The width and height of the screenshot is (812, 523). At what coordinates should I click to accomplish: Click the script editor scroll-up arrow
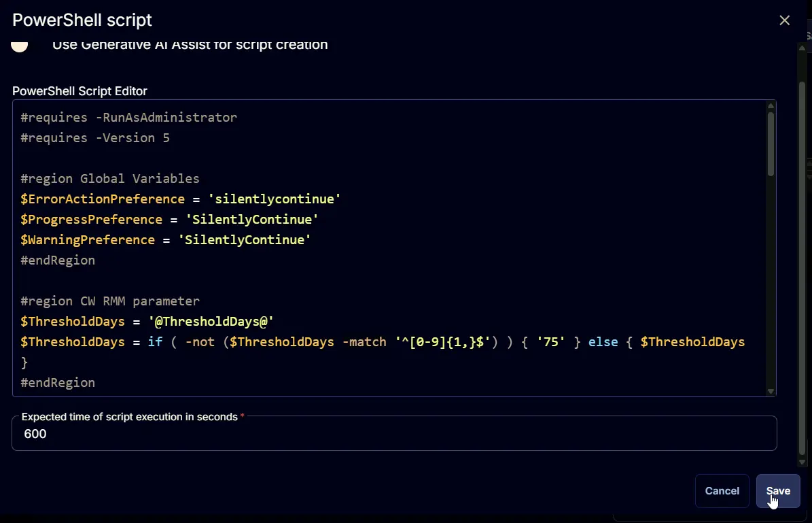coord(771,105)
